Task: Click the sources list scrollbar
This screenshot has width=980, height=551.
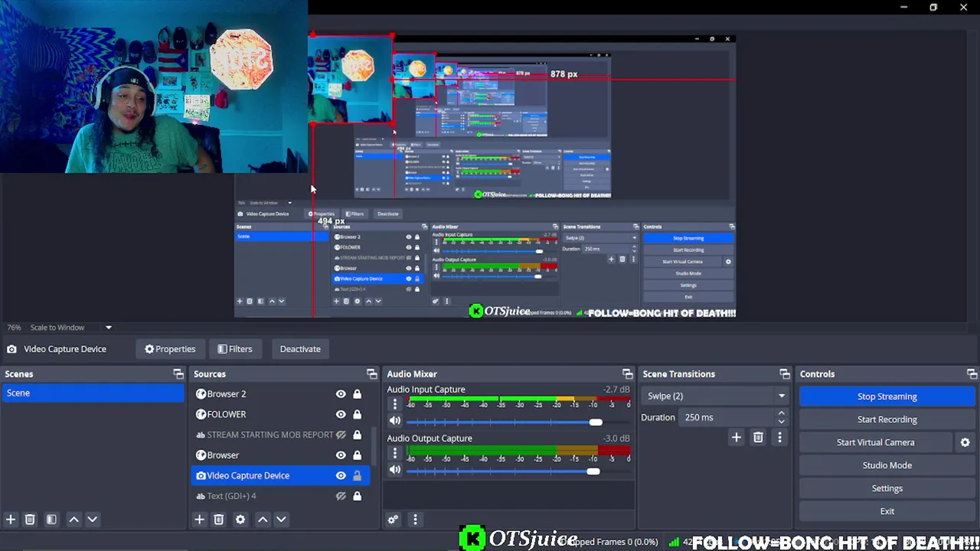Action: click(x=373, y=448)
